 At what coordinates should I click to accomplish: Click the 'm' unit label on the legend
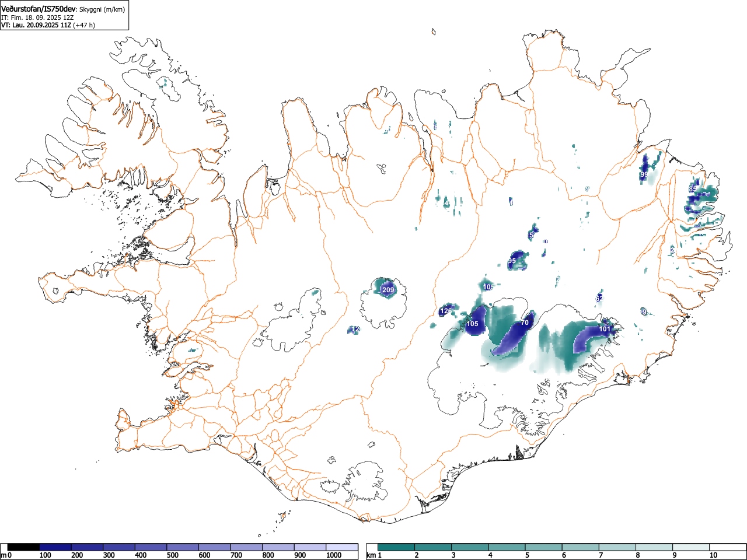(4, 555)
